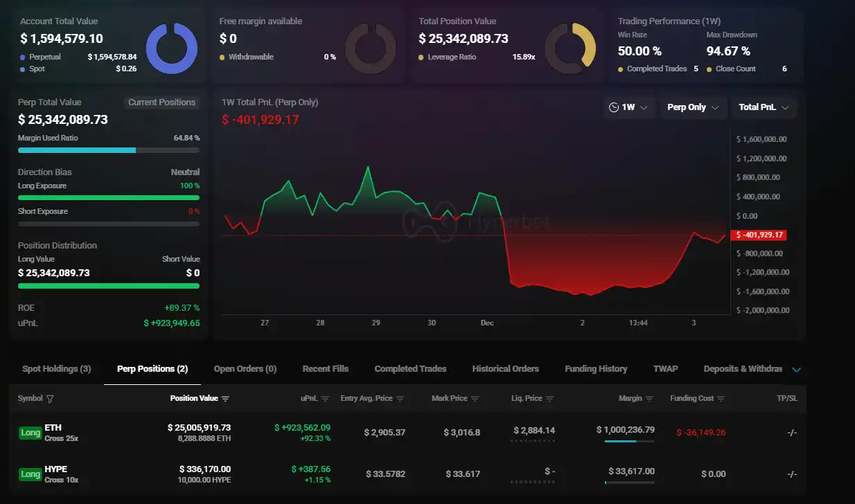The height and width of the screenshot is (504, 855).
Task: Go to Recent Fills tab
Action: click(326, 369)
